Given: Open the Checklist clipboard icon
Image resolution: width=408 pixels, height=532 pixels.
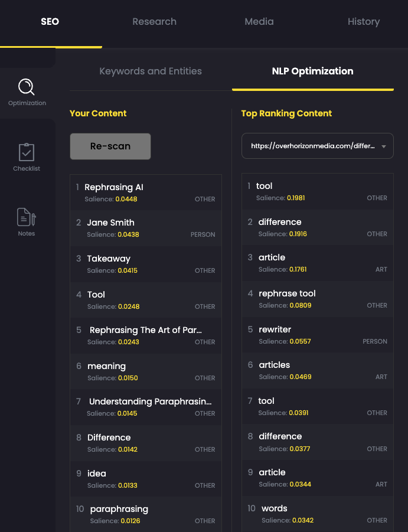Looking at the screenshot, I should (x=27, y=152).
